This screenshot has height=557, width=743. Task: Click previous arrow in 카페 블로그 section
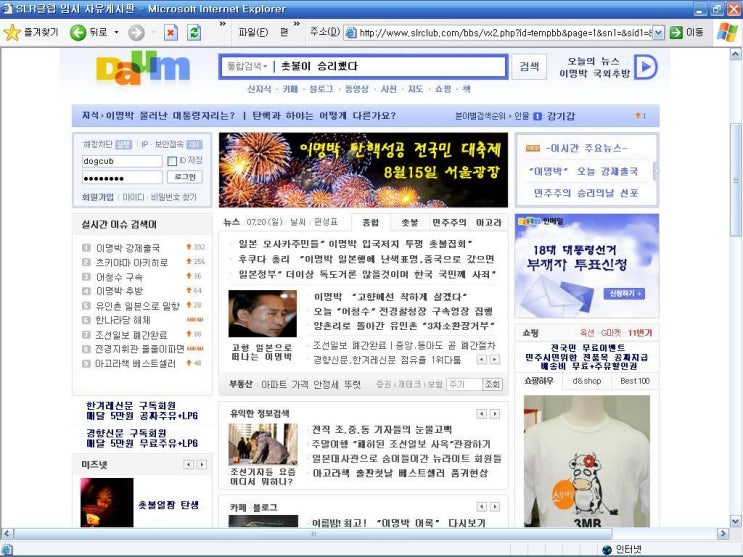pos(481,507)
